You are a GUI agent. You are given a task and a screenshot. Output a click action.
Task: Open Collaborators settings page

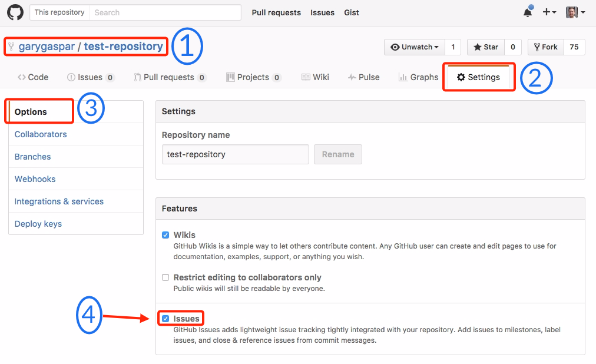76,134
